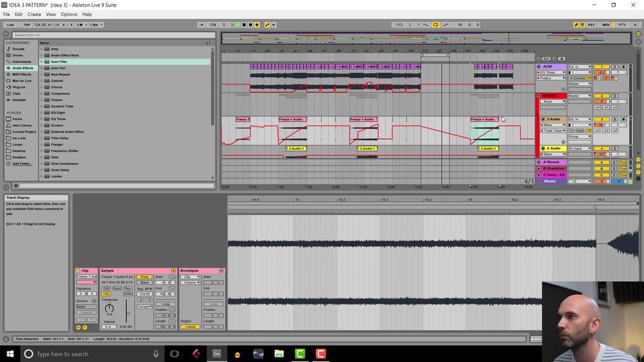Open Packs under Places

pyautogui.click(x=17, y=119)
